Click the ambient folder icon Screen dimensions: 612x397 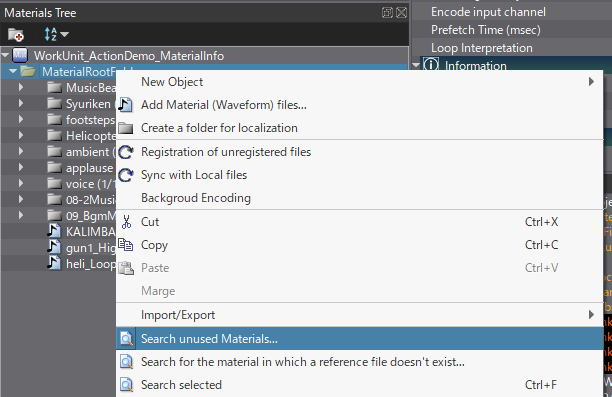[x=54, y=151]
